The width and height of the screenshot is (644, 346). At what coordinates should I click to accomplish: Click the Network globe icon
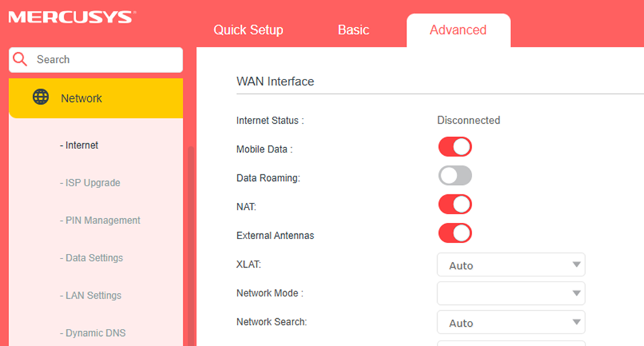pyautogui.click(x=40, y=97)
